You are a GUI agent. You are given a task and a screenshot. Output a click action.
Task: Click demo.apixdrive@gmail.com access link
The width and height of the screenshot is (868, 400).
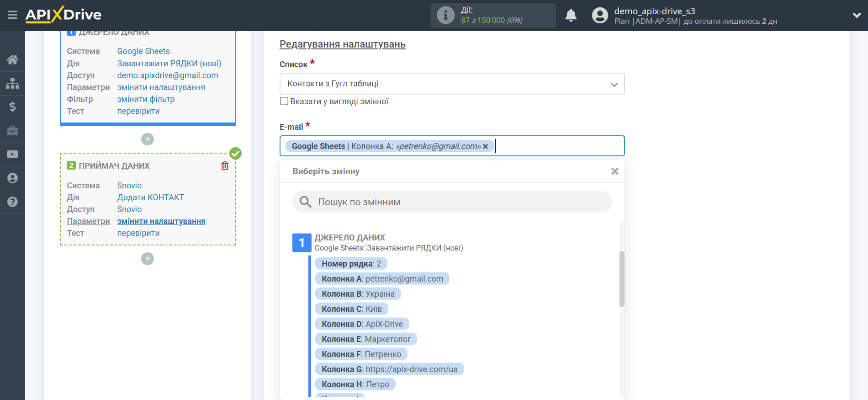pos(168,75)
